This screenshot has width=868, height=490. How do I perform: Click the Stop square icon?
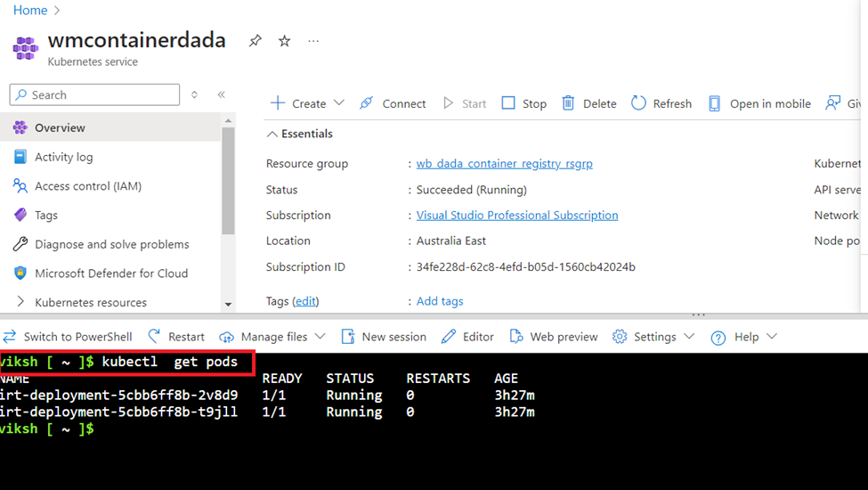pos(508,103)
